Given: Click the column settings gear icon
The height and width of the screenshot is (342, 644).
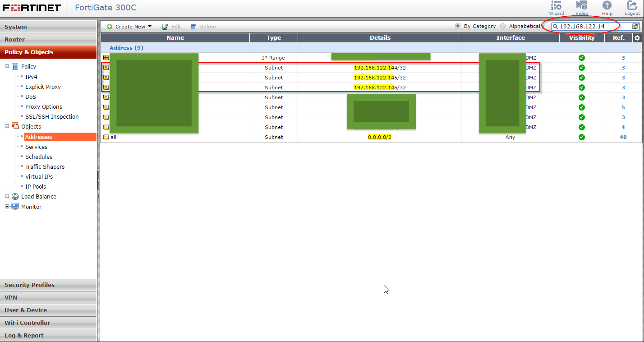Looking at the screenshot, I should coord(637,38).
